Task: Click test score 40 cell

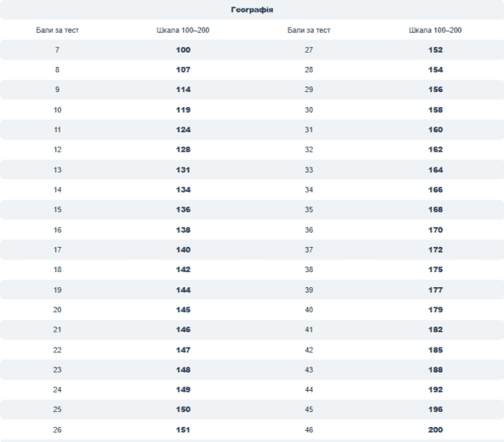Action: 308,310
